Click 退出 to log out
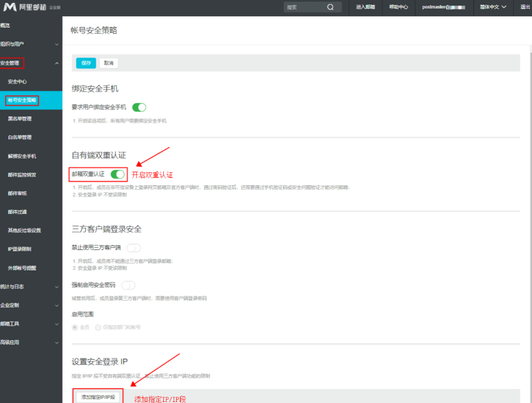The height and width of the screenshot is (403, 532). (525, 7)
